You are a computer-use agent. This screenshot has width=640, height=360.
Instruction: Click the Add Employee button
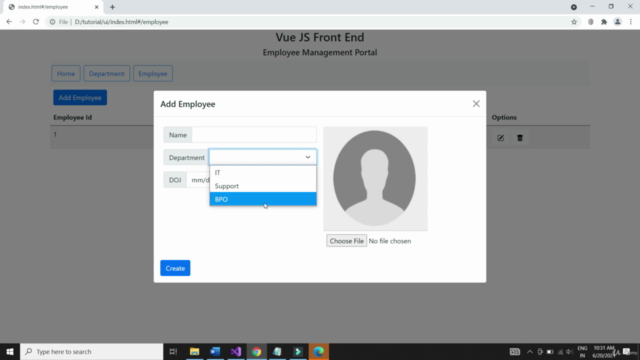coord(80,98)
